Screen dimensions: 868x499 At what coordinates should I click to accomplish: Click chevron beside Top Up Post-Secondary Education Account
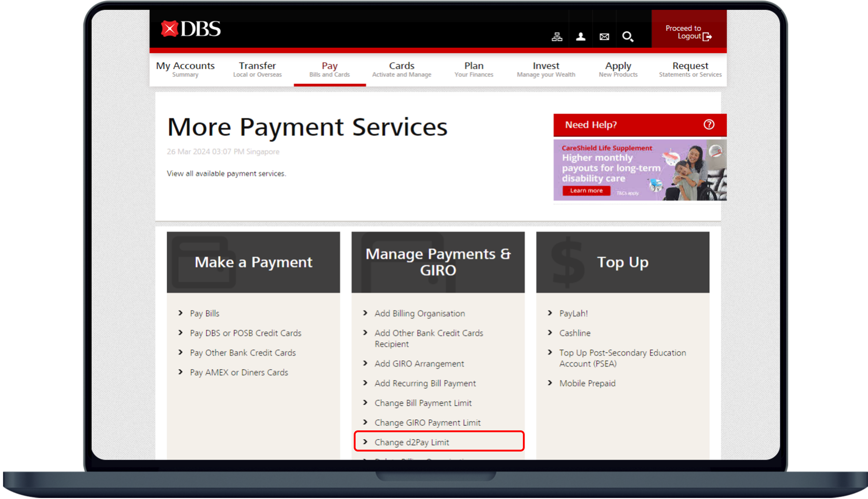[550, 352]
